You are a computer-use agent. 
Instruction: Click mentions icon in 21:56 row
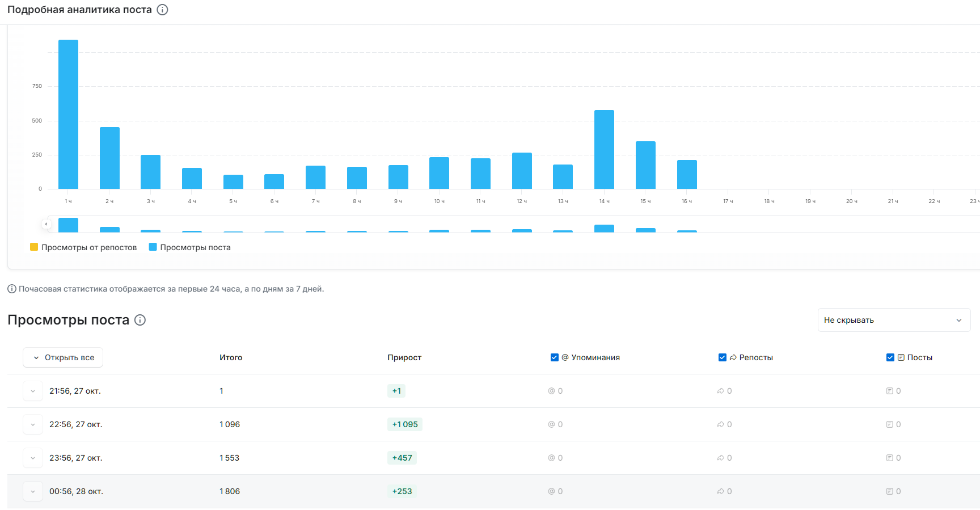551,391
